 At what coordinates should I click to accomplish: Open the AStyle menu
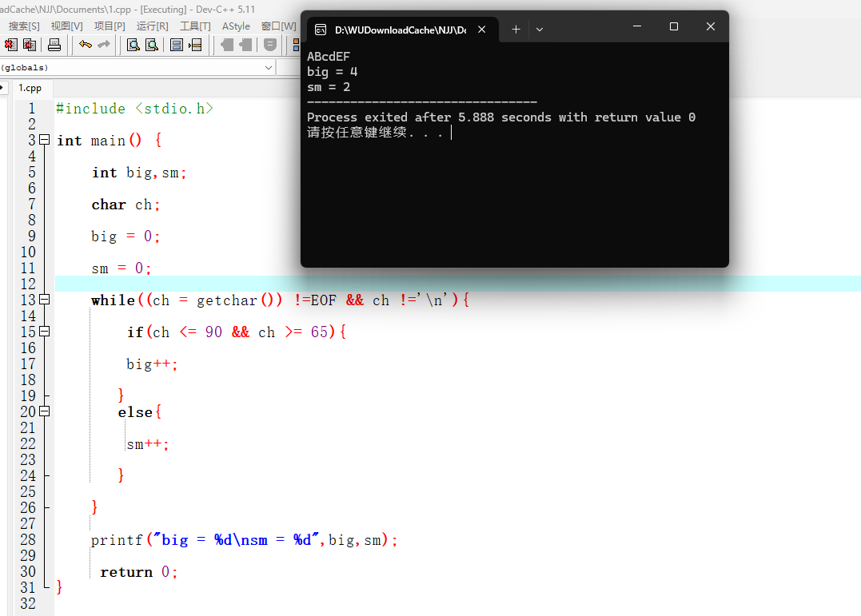236,26
